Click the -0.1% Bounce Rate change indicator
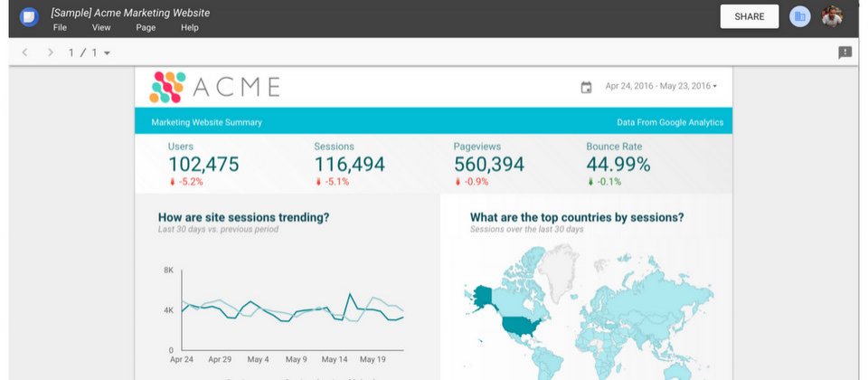 point(605,182)
